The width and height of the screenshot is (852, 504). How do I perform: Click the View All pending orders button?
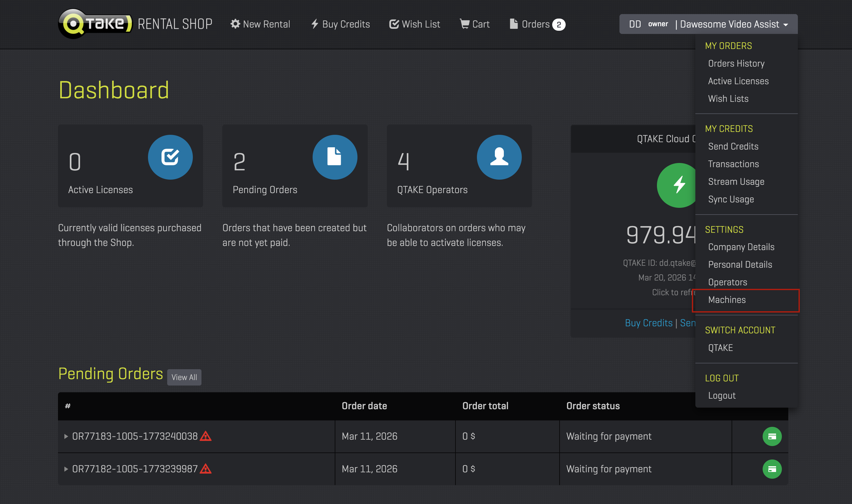[x=184, y=377]
